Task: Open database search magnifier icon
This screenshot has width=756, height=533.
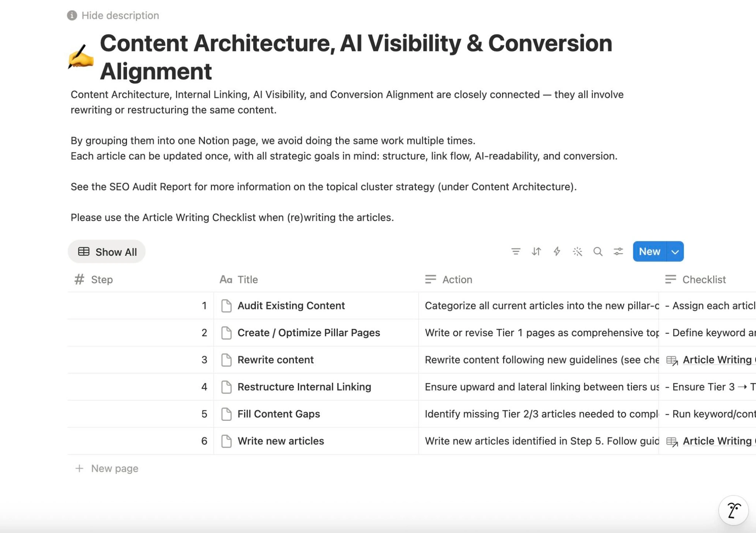Action: (x=598, y=251)
